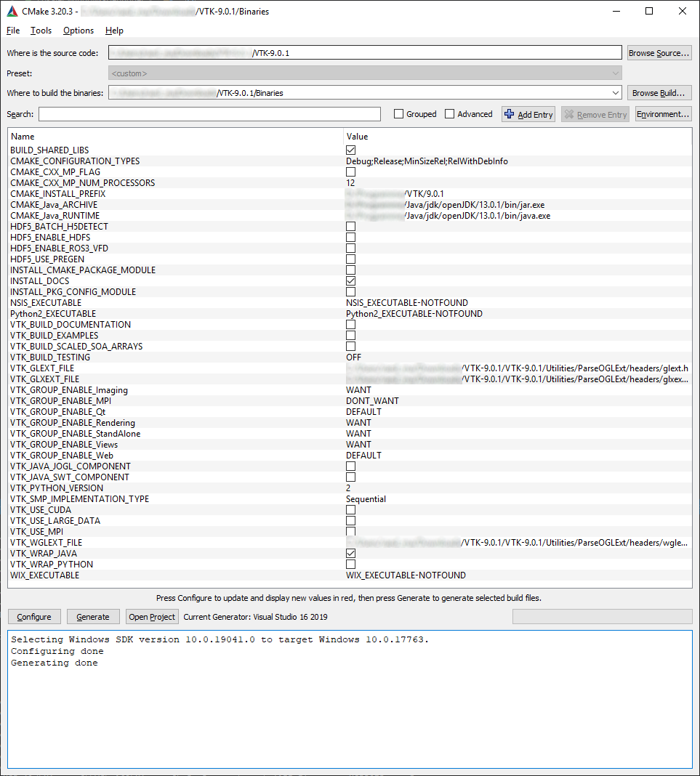700x776 pixels.
Task: Uncheck INSTALL_DOCS checkbox
Action: (x=350, y=280)
